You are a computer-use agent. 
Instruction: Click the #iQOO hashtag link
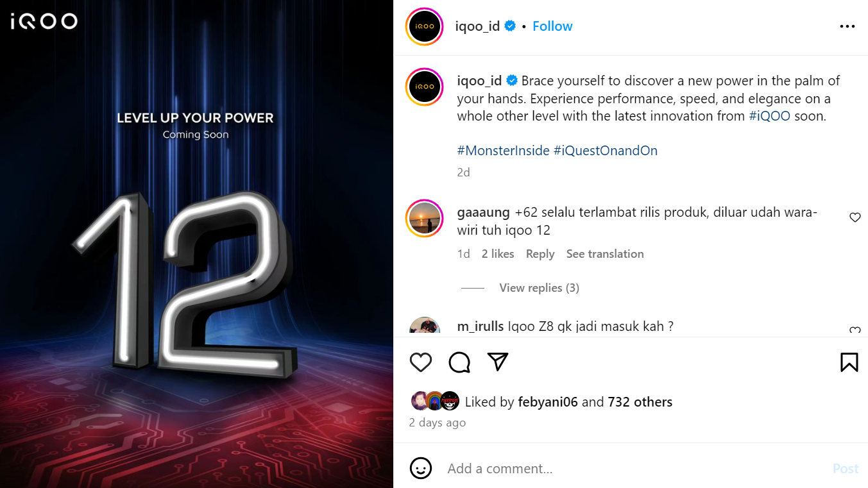[770, 116]
